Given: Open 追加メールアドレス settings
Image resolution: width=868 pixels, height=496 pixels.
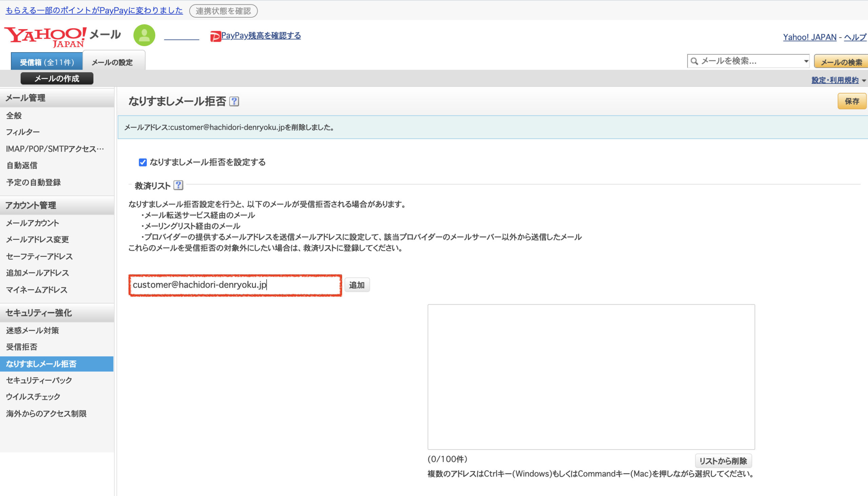Looking at the screenshot, I should coord(37,273).
